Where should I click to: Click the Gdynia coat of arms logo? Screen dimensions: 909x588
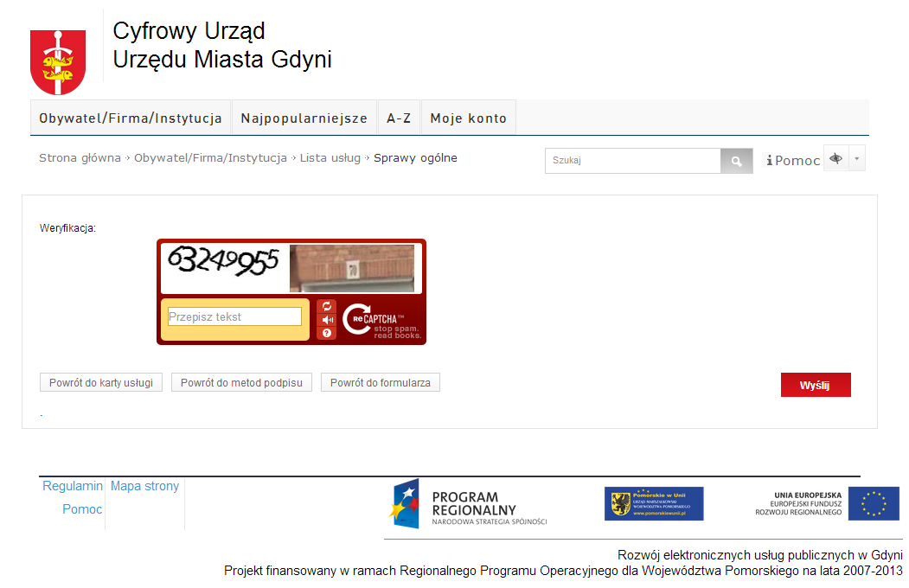[58, 61]
